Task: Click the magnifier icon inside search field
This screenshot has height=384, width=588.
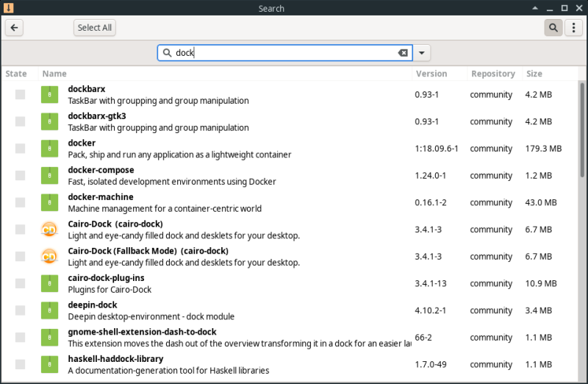Action: [168, 53]
